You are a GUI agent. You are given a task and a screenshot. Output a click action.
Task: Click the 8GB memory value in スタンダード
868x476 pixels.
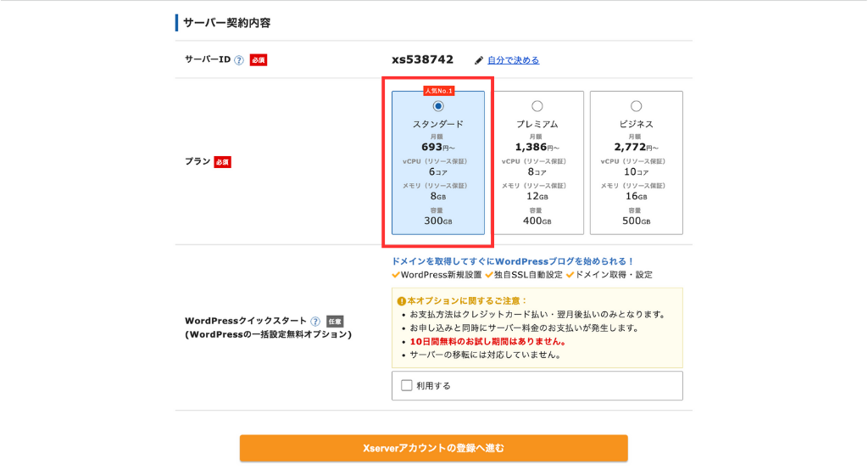pyautogui.click(x=438, y=196)
